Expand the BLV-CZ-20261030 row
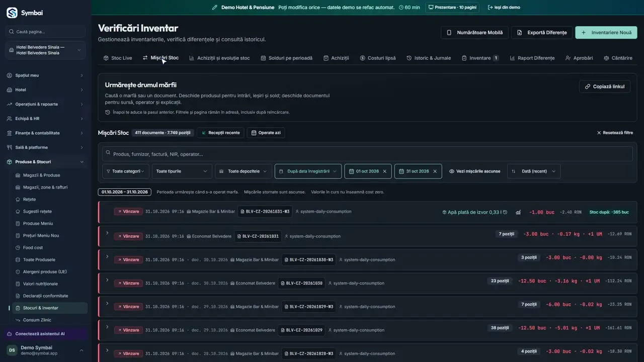The height and width of the screenshot is (362, 644). [x=107, y=280]
